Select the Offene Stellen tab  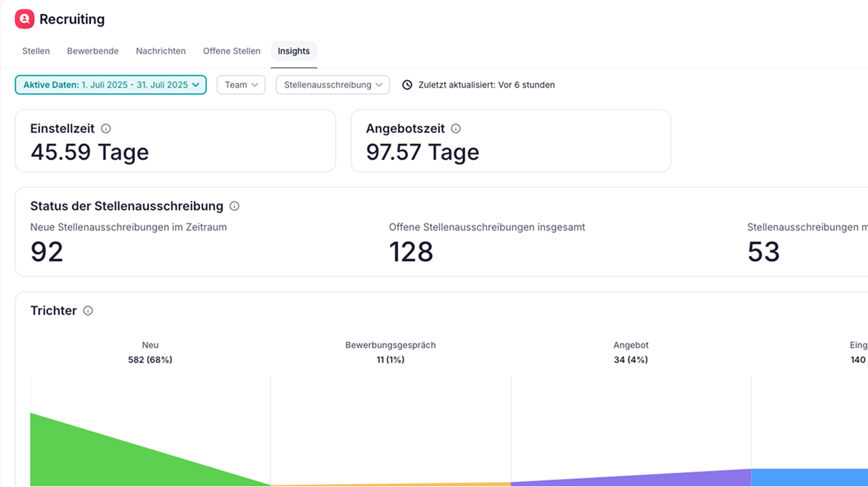(231, 51)
